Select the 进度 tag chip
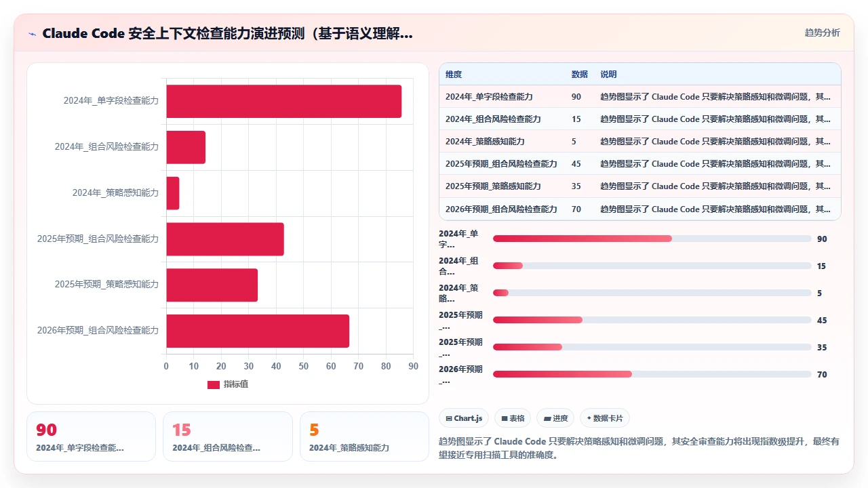The width and height of the screenshot is (868, 488). pyautogui.click(x=555, y=418)
